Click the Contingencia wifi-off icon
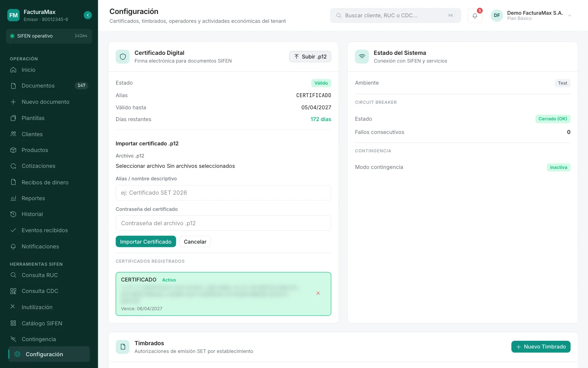The height and width of the screenshot is (368, 588). coord(13,339)
